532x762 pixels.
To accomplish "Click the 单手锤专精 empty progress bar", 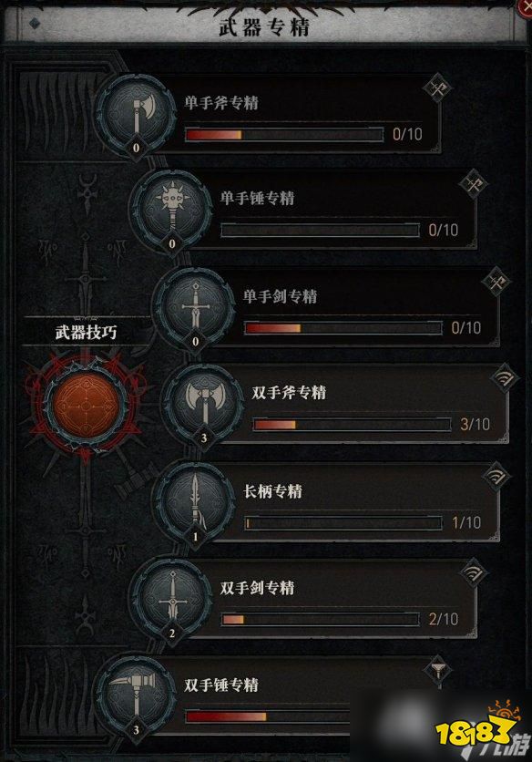I will [x=320, y=231].
